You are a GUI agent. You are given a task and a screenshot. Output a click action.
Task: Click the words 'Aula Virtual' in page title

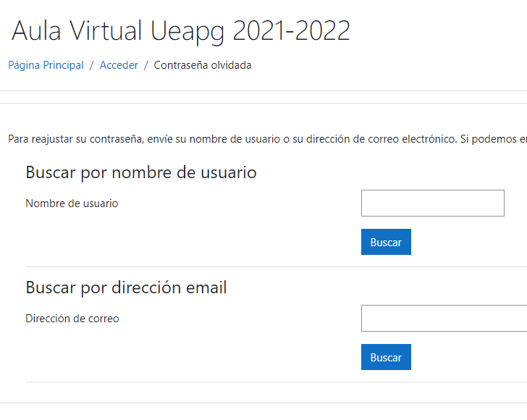[x=78, y=31]
